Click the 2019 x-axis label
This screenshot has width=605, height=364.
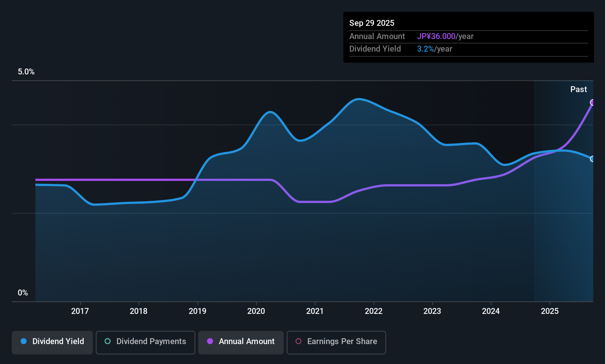tap(197, 311)
